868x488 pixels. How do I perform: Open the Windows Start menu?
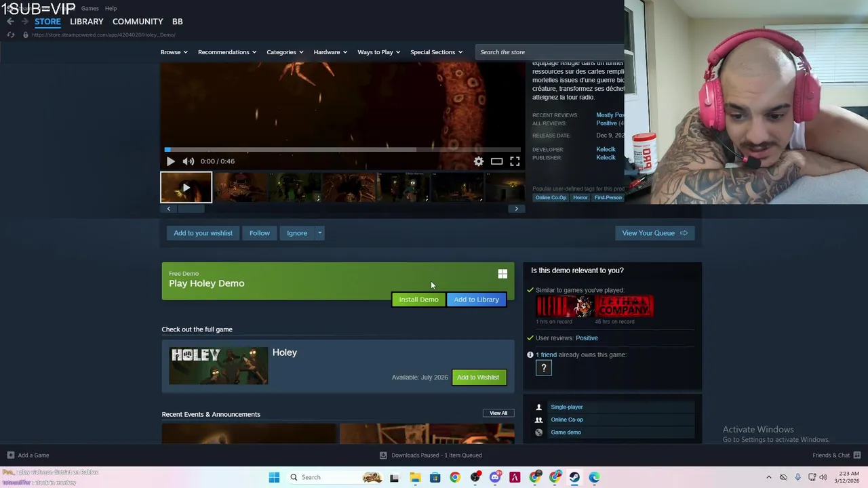tap(274, 477)
